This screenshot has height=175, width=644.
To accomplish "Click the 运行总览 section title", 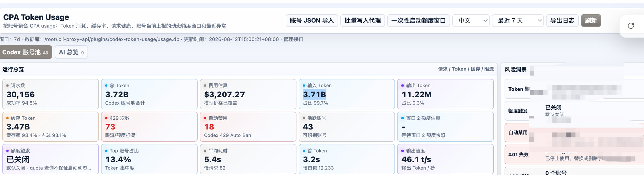I will point(13,69).
